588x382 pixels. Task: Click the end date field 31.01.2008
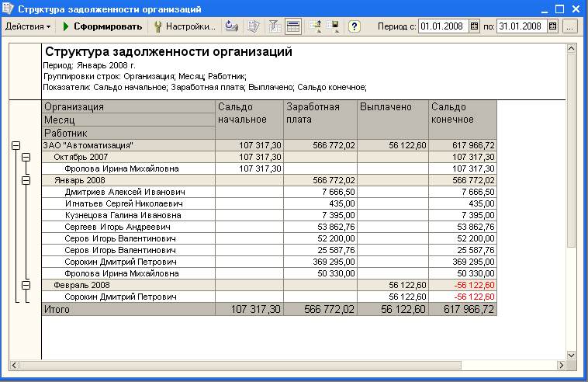[521, 26]
